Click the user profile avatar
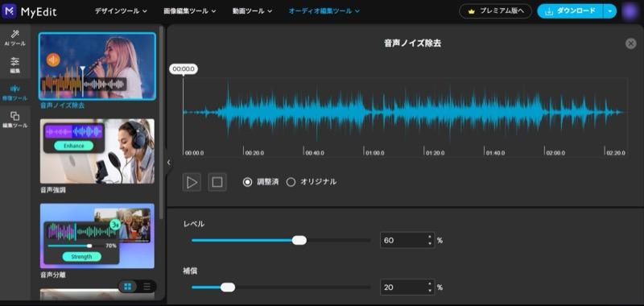Image resolution: width=644 pixels, height=306 pixels. tap(630, 11)
